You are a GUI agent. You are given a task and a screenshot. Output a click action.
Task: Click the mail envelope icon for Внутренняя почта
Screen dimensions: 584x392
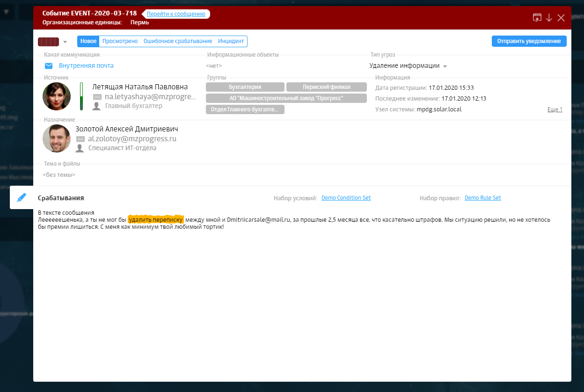pos(49,66)
